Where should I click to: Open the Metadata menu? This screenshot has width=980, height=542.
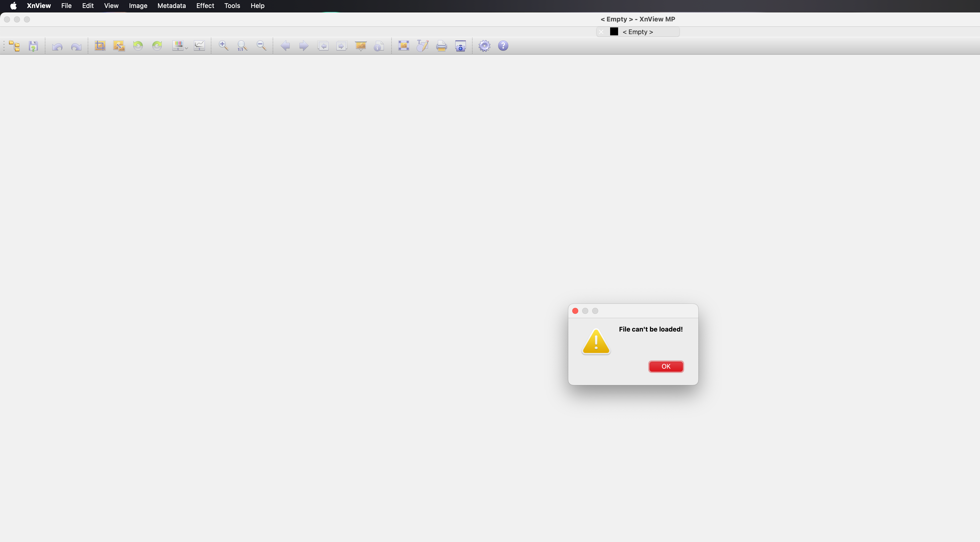point(171,6)
